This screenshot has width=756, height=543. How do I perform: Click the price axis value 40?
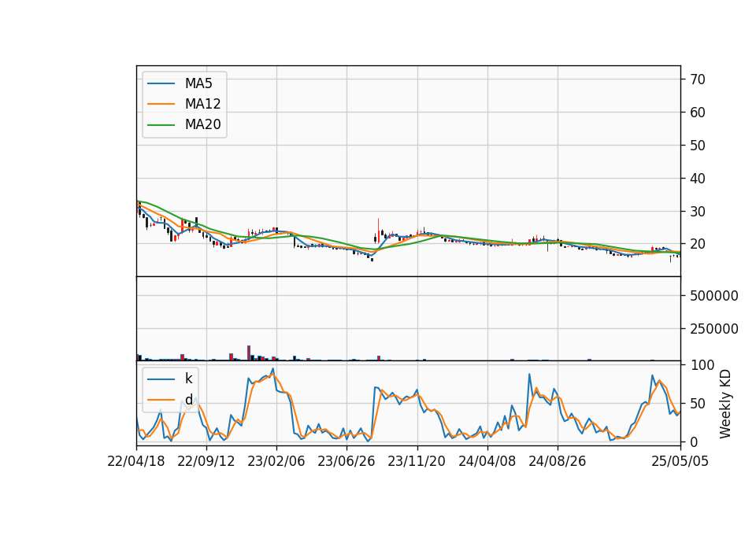tap(698, 179)
